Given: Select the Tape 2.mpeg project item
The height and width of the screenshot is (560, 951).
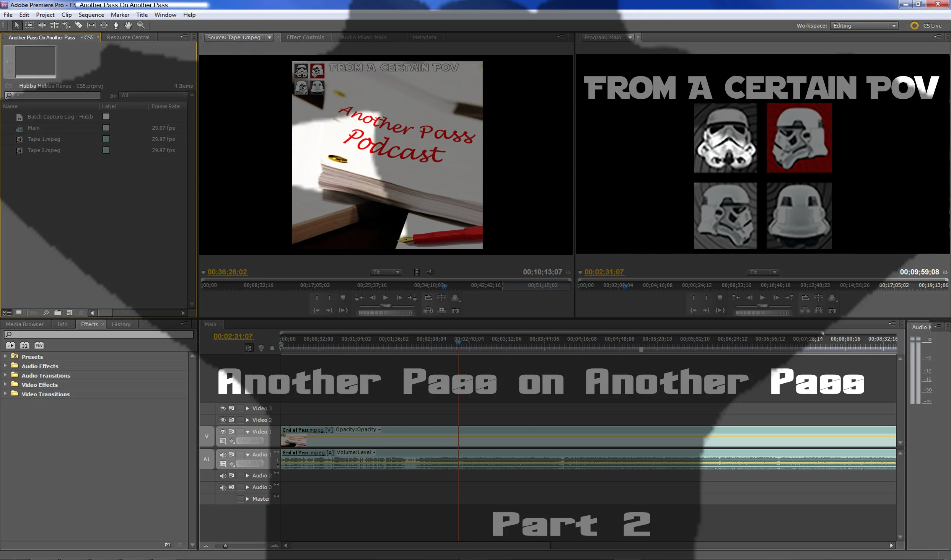Looking at the screenshot, I should click(x=44, y=150).
